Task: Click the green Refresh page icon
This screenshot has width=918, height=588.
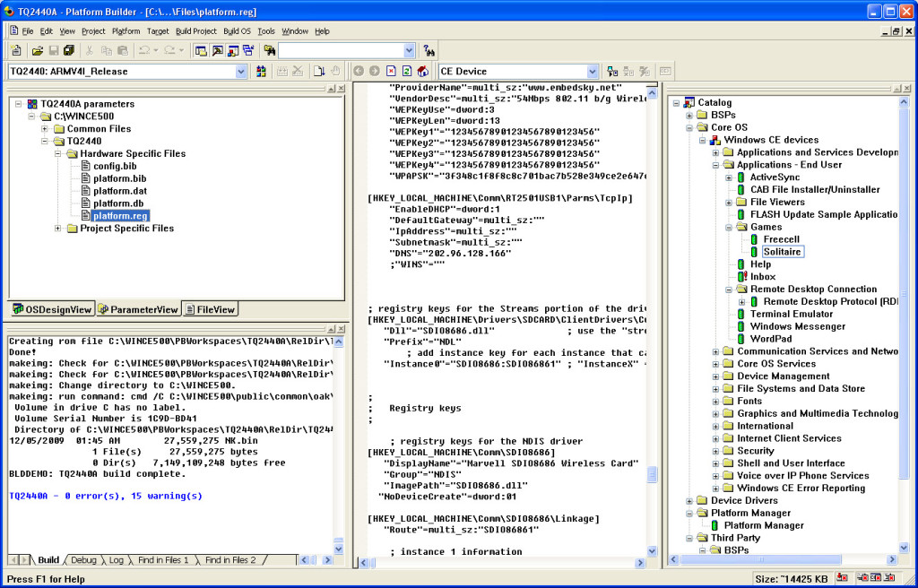Action: pos(407,72)
